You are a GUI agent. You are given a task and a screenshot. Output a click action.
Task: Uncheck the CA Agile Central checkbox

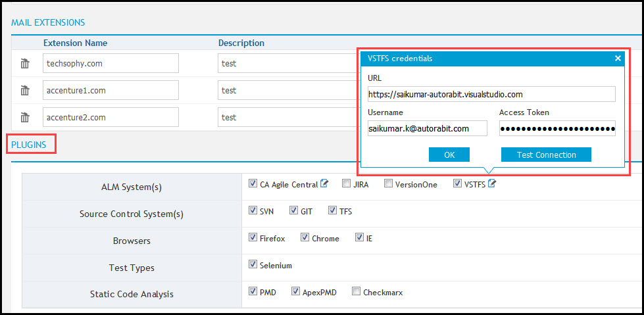pos(253,183)
